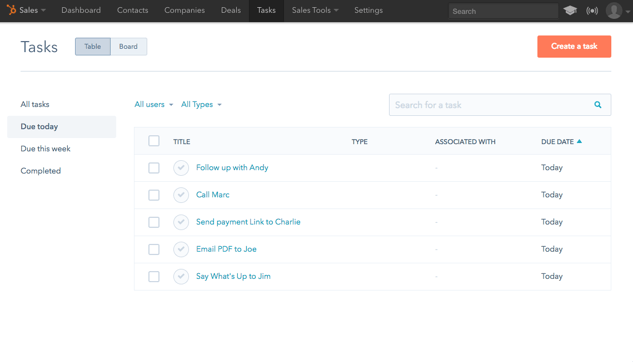Viewport: 633px width, 362px height.
Task: Click Today due date for Call Marc
Action: [552, 195]
